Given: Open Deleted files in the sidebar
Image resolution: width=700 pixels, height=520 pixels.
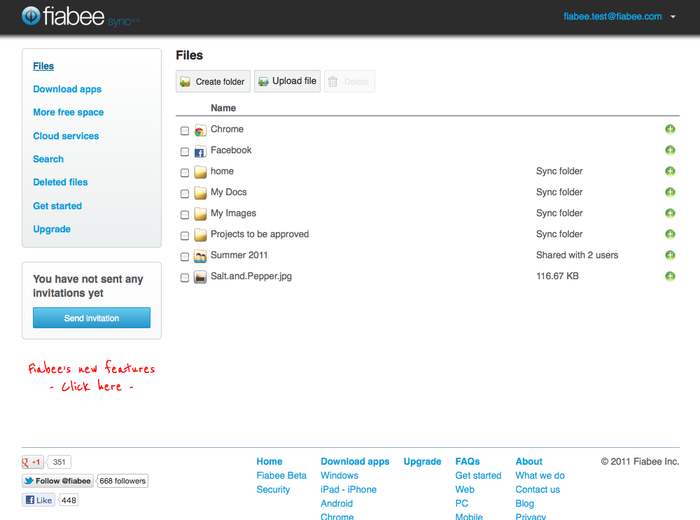Looking at the screenshot, I should [x=60, y=182].
